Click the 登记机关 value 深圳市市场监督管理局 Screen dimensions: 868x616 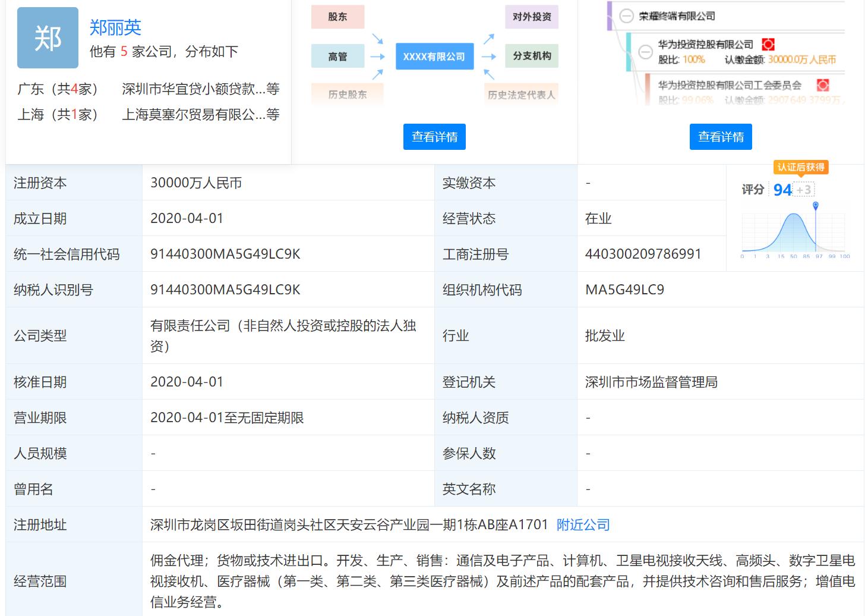tap(651, 382)
